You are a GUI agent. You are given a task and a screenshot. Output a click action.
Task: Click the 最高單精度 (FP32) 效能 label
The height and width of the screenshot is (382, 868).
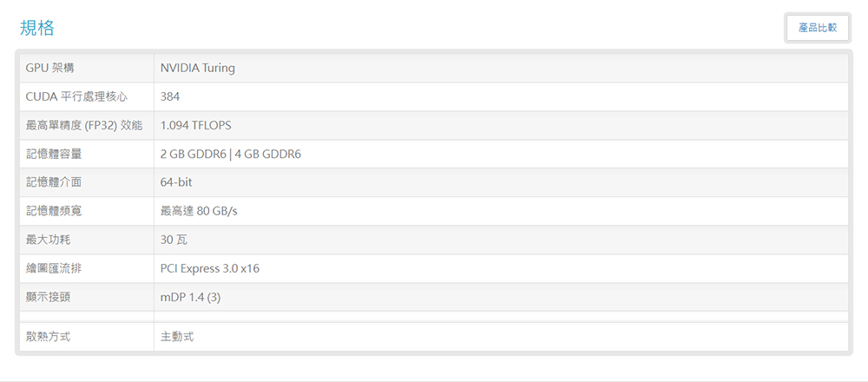click(84, 126)
